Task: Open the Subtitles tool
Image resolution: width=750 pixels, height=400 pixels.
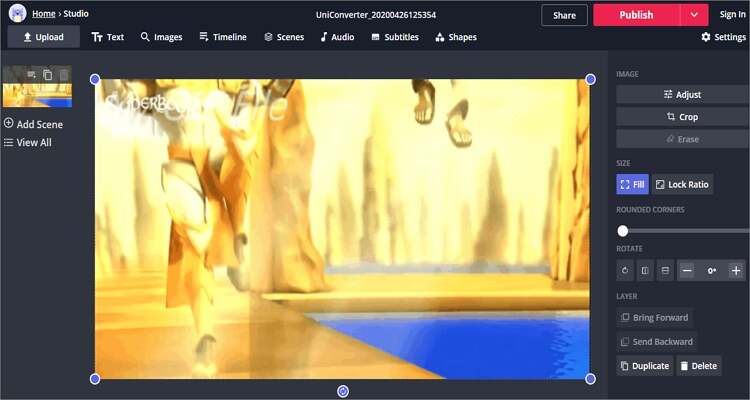Action: pos(395,37)
